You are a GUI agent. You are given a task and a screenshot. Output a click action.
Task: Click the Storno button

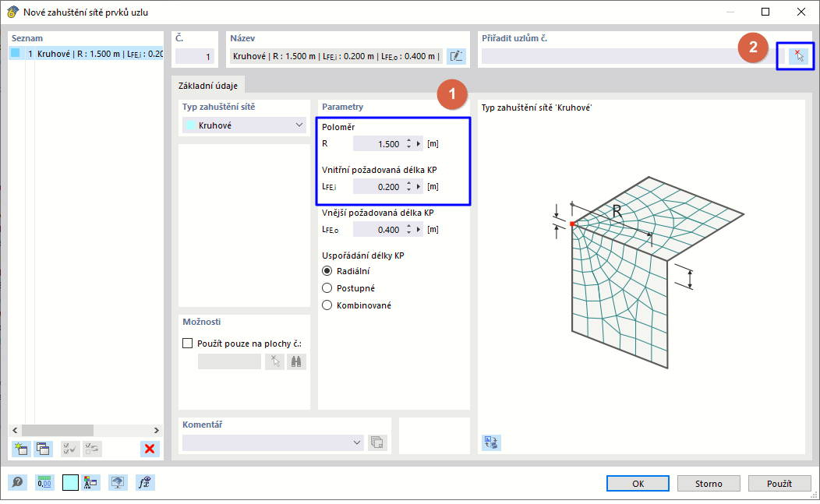click(x=709, y=484)
